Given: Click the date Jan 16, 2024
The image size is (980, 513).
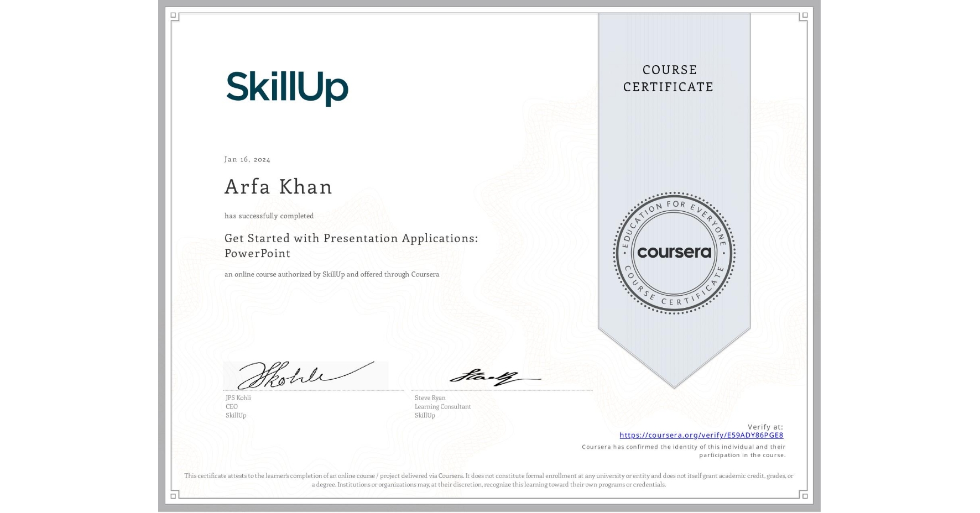Looking at the screenshot, I should 247,159.
